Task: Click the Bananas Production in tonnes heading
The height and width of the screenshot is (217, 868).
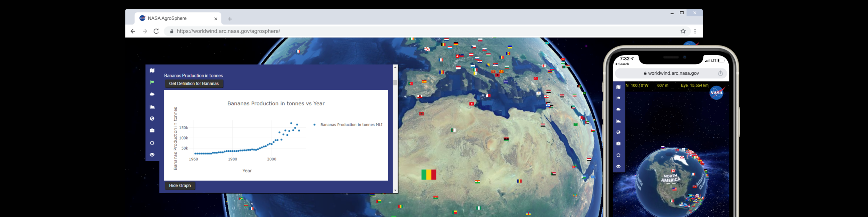Action: (x=193, y=75)
